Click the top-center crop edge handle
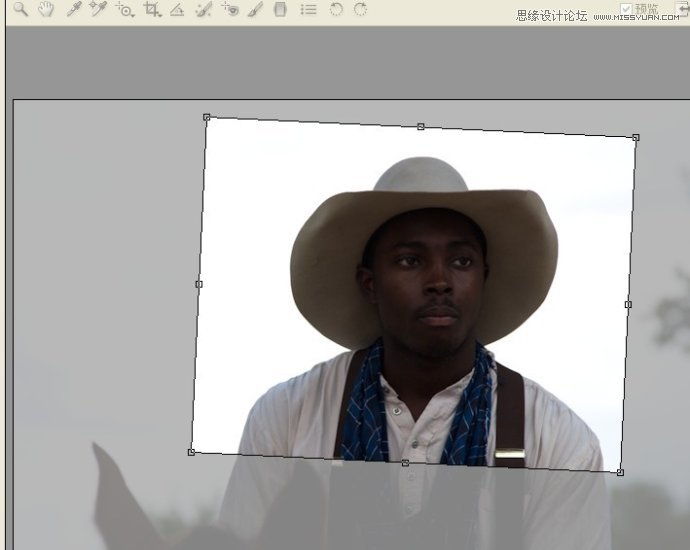This screenshot has height=550, width=690. 421,127
